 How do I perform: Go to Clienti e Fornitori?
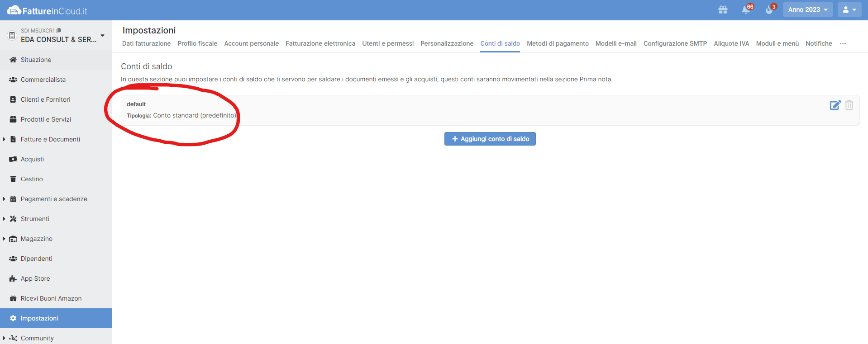coord(45,99)
